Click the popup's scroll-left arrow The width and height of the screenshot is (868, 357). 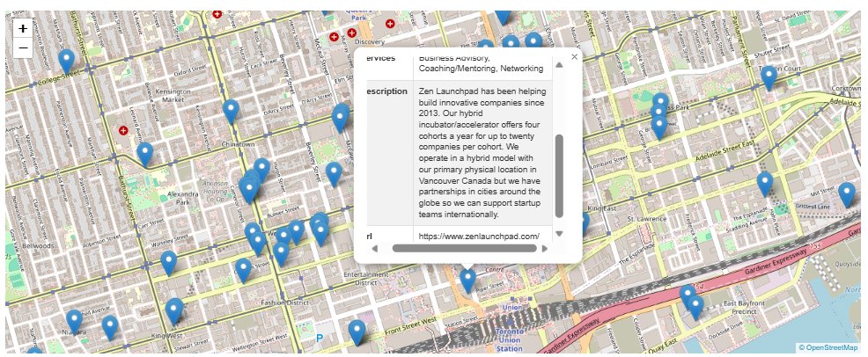[x=375, y=249]
